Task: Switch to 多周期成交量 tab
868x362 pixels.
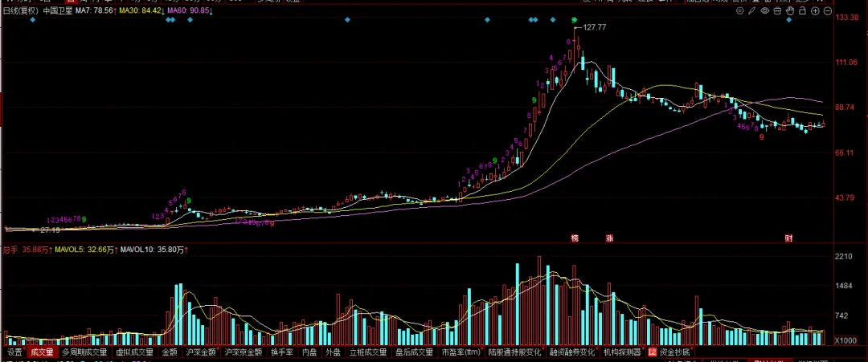Action: click(84, 352)
